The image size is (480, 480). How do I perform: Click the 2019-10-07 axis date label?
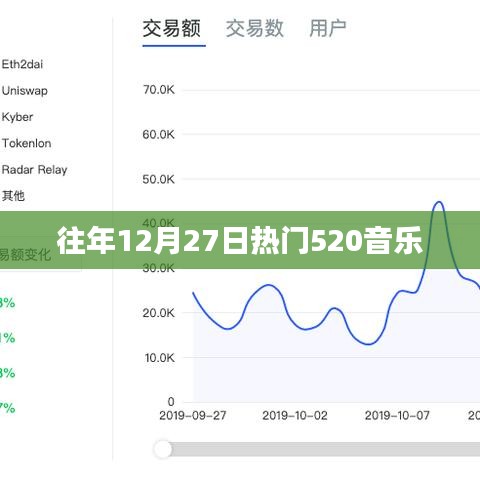[397, 416]
